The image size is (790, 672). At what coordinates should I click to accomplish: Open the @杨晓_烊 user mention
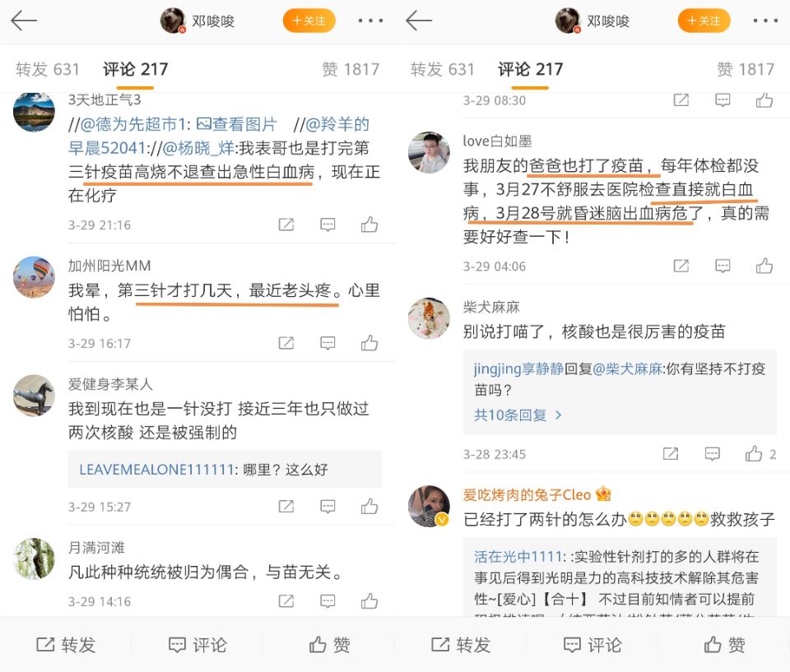[198, 148]
